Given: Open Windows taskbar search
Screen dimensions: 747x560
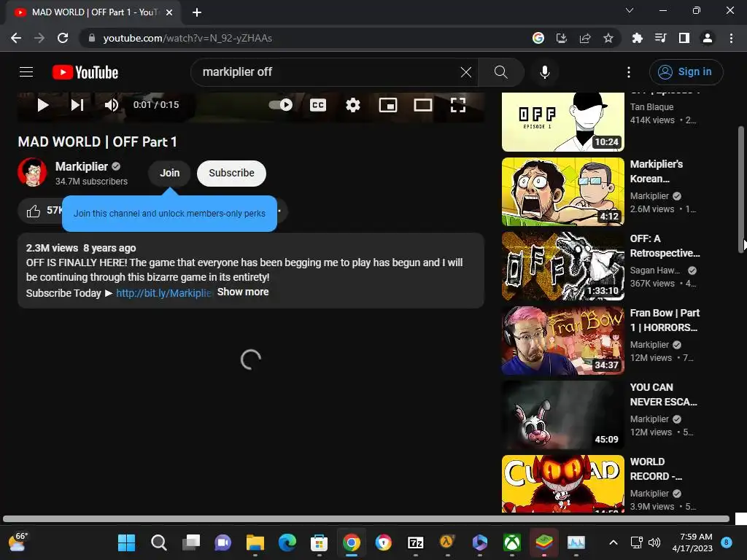Looking at the screenshot, I should click(158, 542).
